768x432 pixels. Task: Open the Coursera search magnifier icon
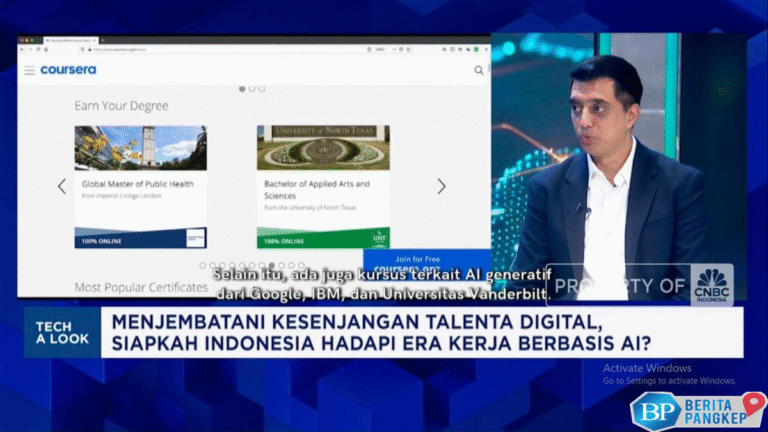479,71
